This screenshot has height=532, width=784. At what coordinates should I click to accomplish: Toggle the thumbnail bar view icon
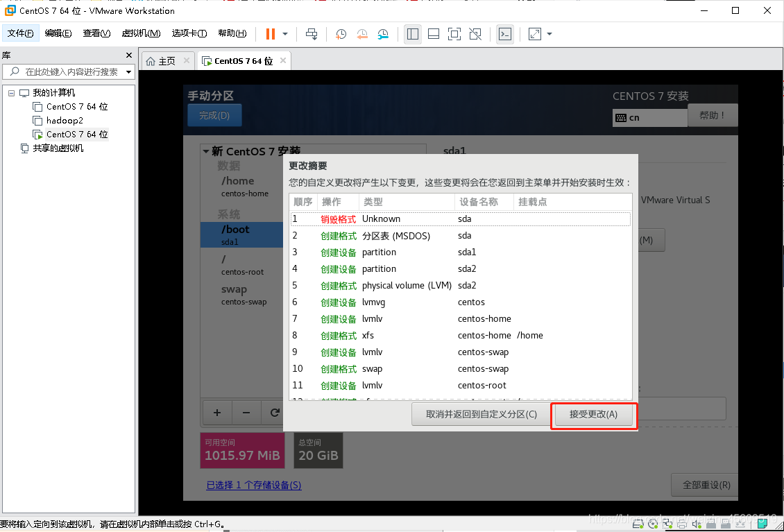(434, 34)
